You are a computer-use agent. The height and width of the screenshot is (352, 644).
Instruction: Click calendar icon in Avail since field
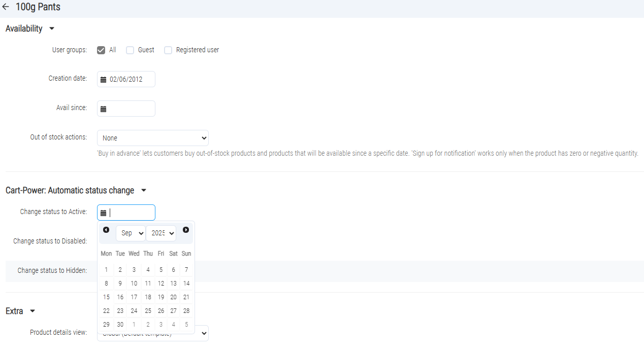tap(104, 109)
